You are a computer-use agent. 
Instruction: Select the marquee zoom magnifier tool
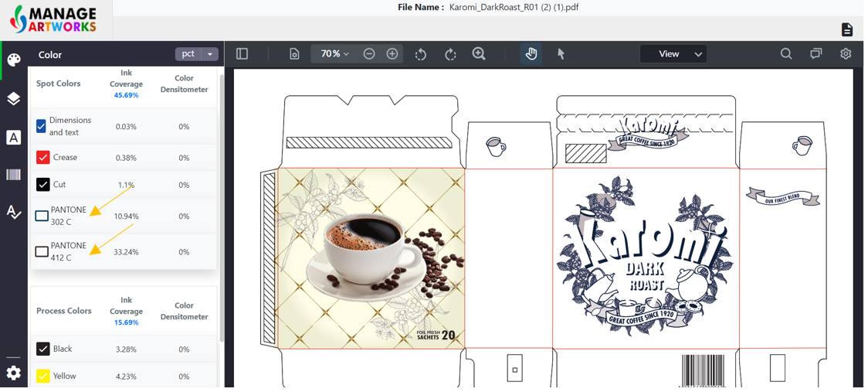(x=479, y=54)
